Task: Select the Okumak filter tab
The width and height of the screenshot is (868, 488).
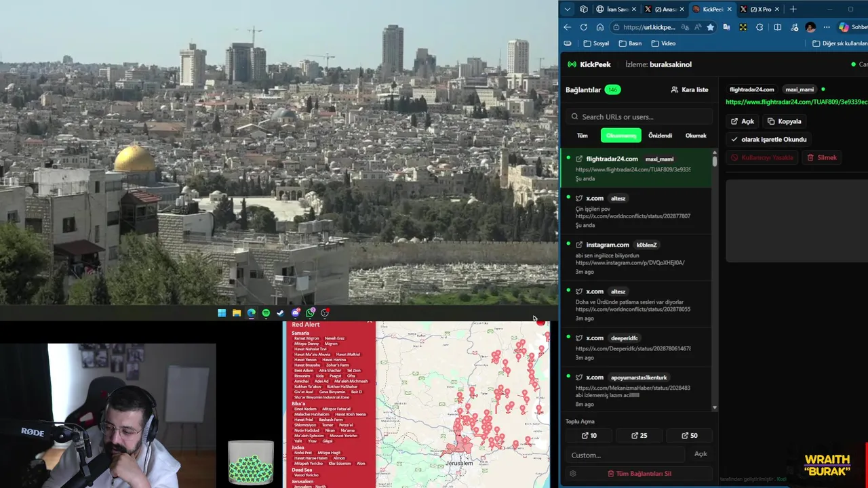Action: pyautogui.click(x=696, y=136)
